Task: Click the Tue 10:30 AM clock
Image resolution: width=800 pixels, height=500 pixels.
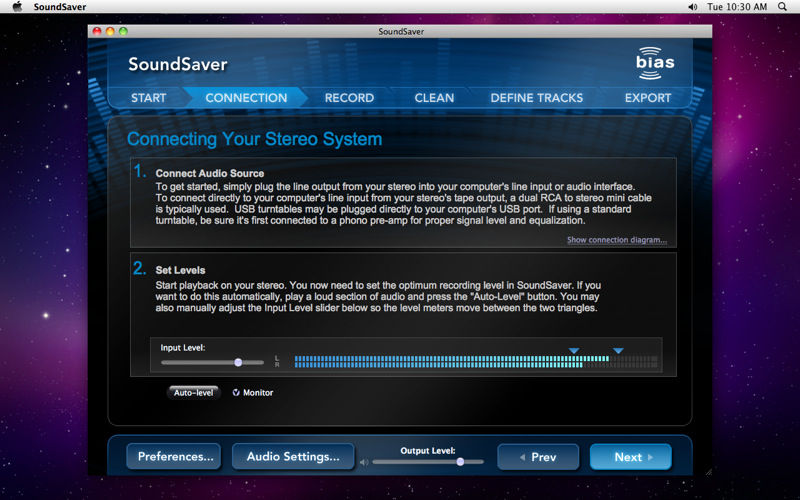Action: pyautogui.click(x=737, y=7)
